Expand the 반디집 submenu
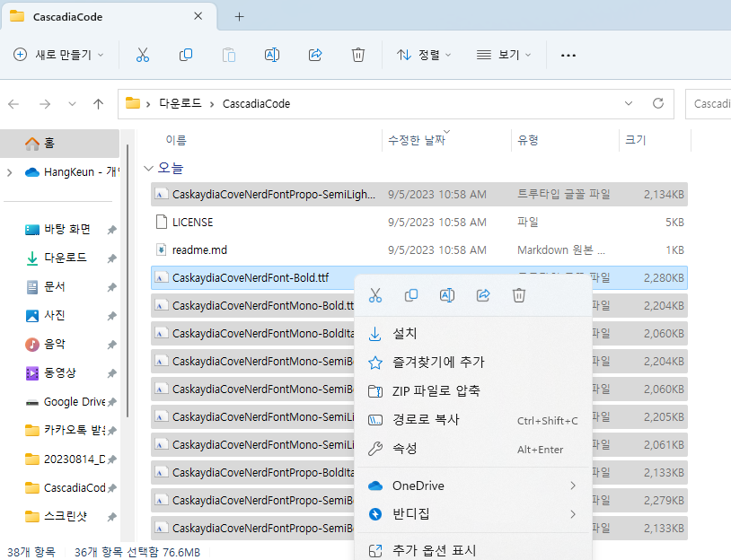 coord(573,514)
